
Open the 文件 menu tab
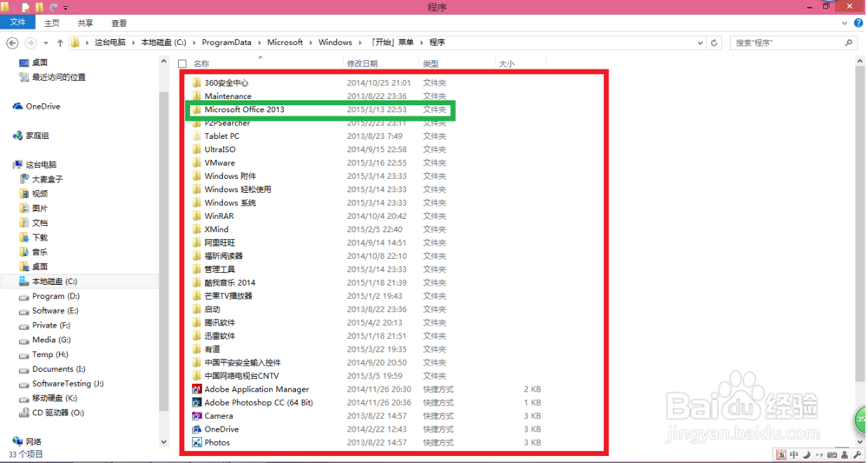tap(17, 23)
